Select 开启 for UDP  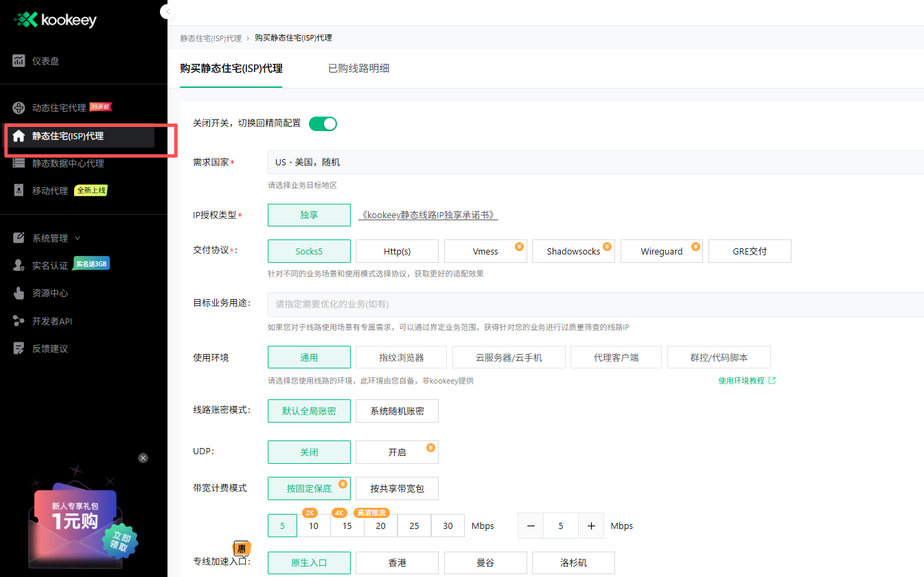397,452
